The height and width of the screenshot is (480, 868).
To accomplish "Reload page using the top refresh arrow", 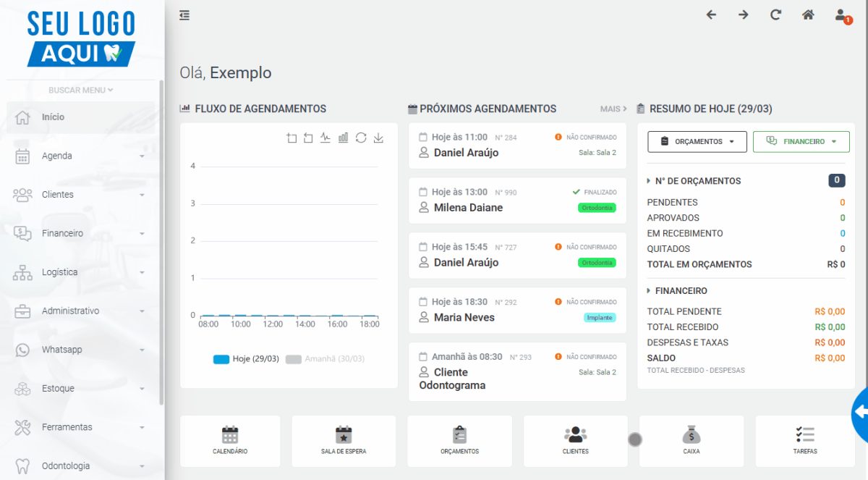I will (x=775, y=14).
